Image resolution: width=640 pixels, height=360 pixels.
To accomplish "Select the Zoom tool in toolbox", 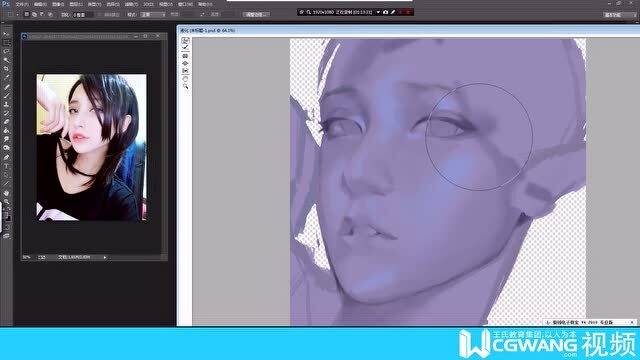I will pos(6,201).
